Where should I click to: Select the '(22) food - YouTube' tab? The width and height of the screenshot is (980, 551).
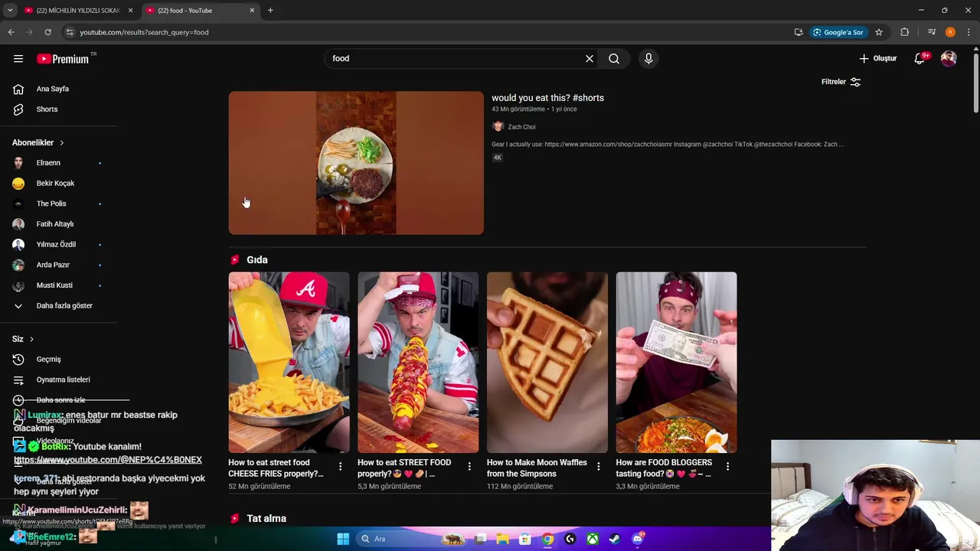[201, 11]
